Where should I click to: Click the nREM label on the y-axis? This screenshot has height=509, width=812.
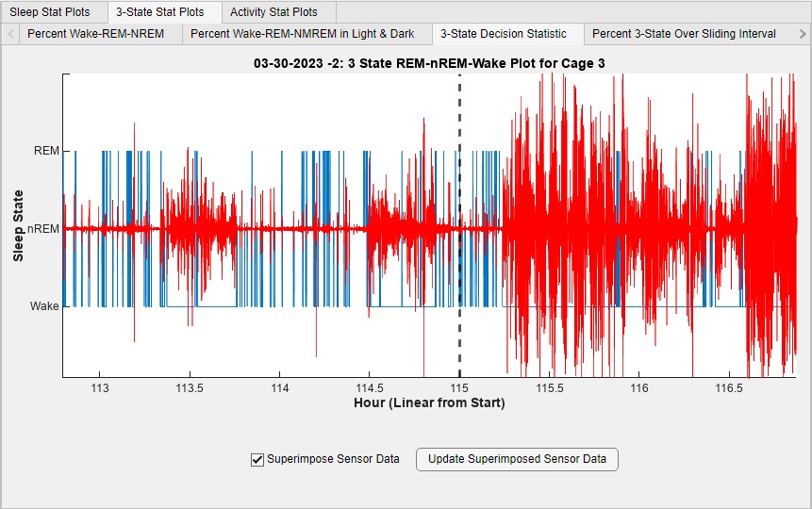[x=42, y=229]
